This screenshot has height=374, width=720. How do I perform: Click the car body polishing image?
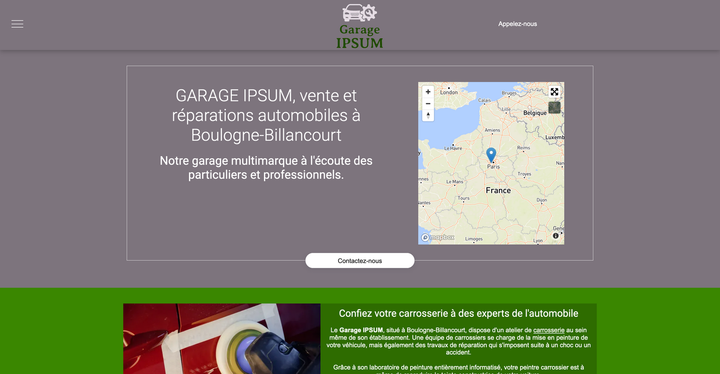(222, 339)
